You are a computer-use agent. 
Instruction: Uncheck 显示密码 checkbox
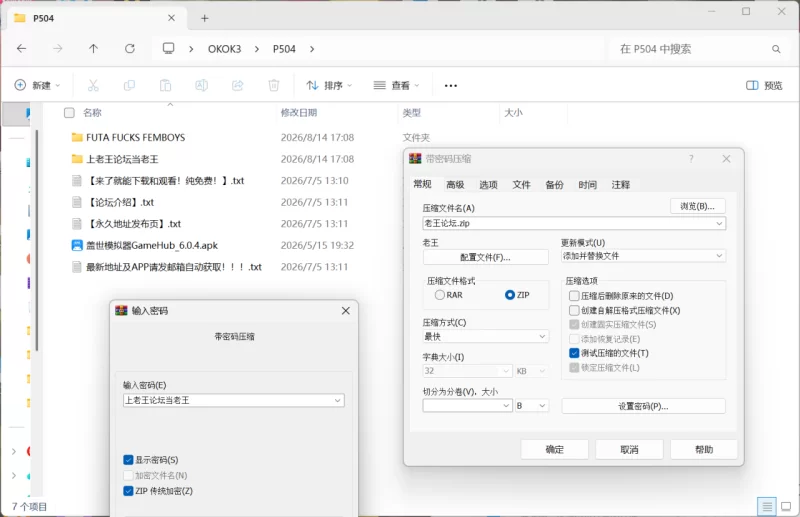(x=128, y=460)
